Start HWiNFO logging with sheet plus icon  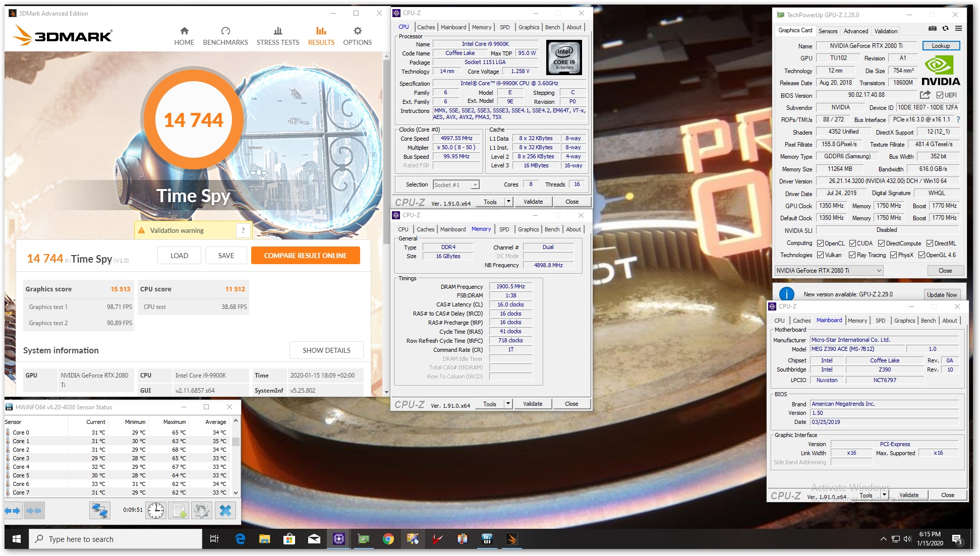click(x=179, y=511)
